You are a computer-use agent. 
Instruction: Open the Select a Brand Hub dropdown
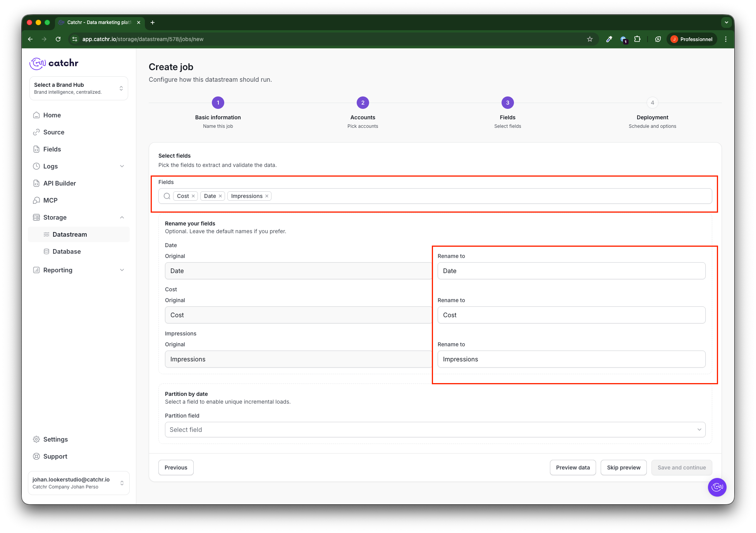click(x=79, y=88)
